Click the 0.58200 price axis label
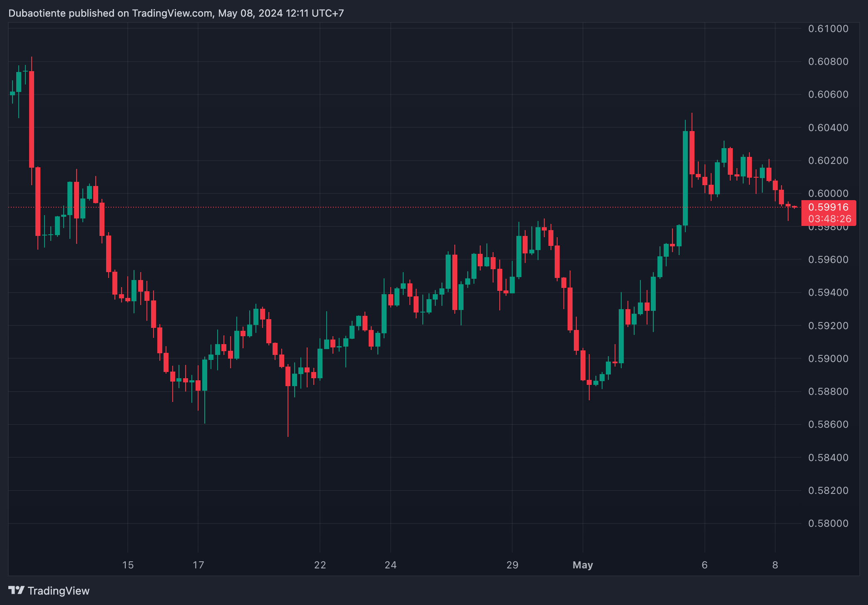Screen dimensions: 868x605 [828, 491]
